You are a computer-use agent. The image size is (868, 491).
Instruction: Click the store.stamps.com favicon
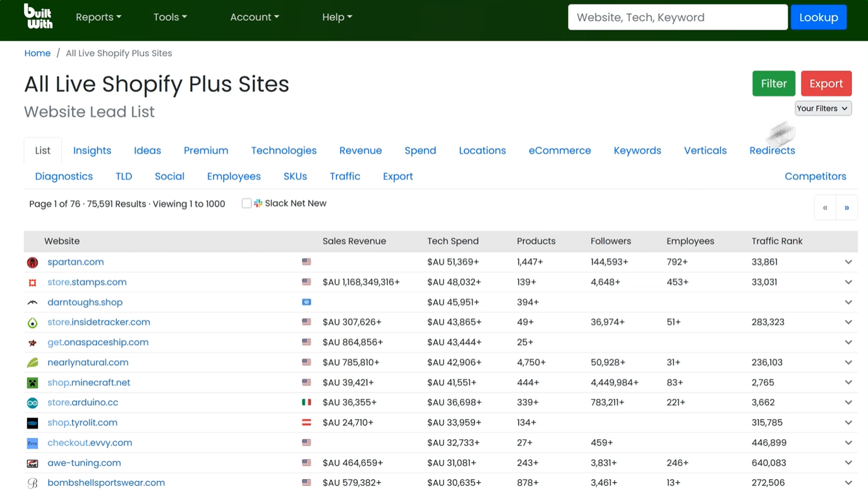[32, 282]
